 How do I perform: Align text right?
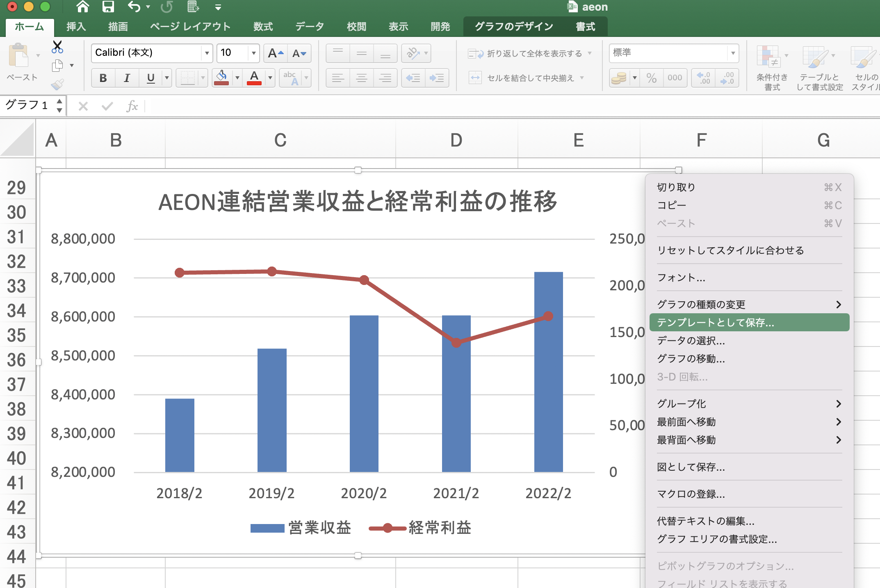(385, 78)
